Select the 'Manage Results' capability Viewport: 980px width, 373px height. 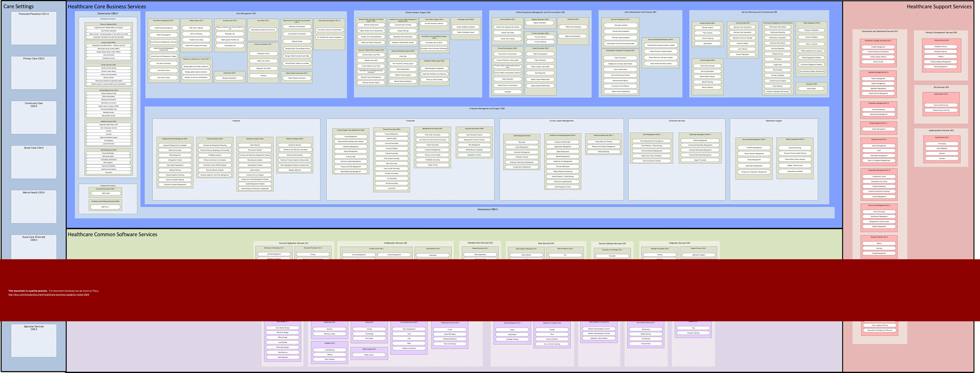(297, 41)
